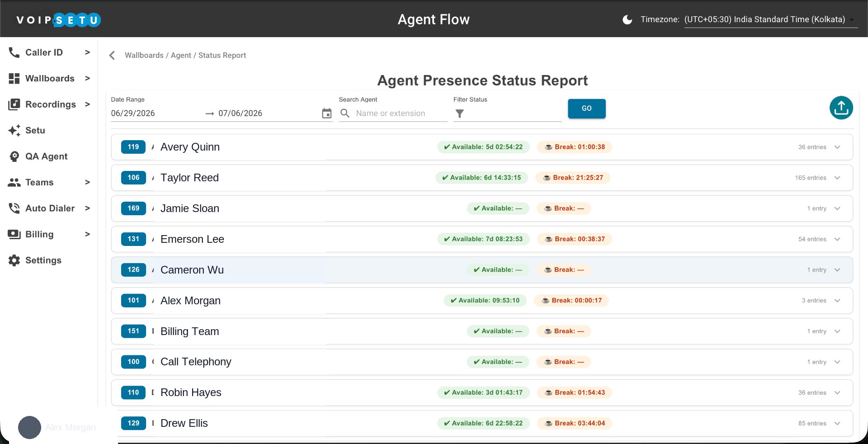The height and width of the screenshot is (444, 868).
Task: Go back using breadcrumb arrow
Action: pyautogui.click(x=112, y=55)
